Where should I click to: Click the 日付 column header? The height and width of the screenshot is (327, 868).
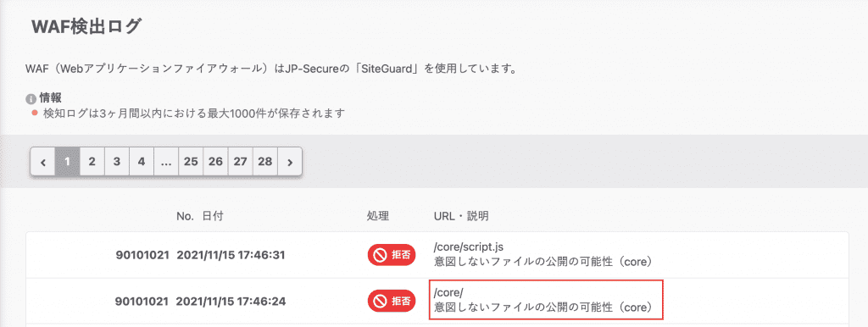tap(213, 216)
